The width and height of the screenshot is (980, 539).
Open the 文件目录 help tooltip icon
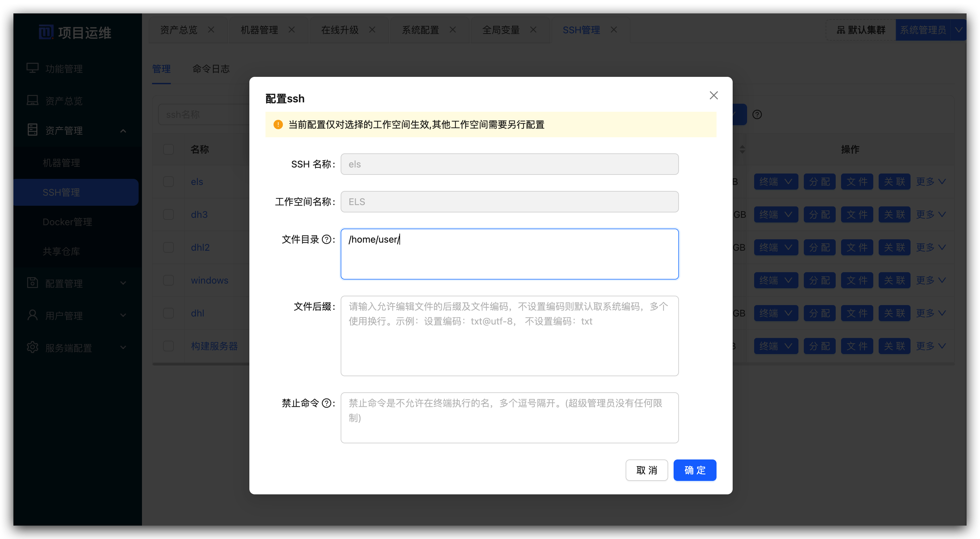[327, 239]
